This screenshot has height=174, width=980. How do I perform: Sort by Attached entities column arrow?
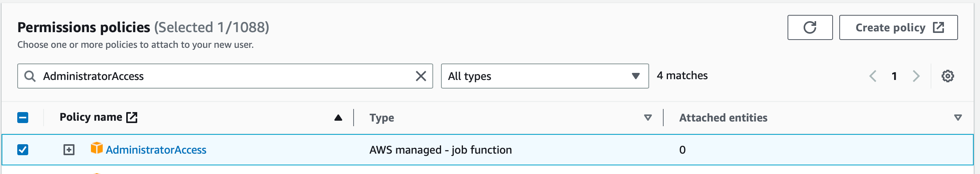tap(958, 118)
